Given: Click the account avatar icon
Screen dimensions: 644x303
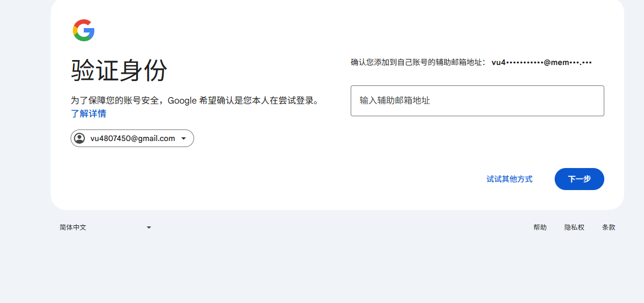Looking at the screenshot, I should pos(79,138).
